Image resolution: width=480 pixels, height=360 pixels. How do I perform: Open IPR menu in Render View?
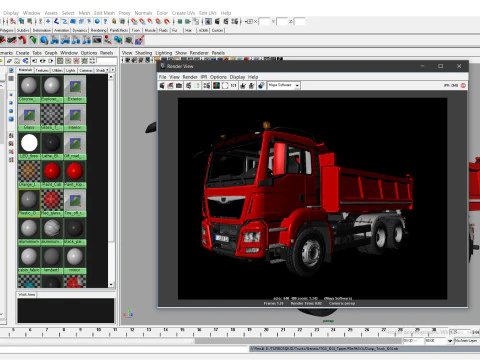click(204, 77)
